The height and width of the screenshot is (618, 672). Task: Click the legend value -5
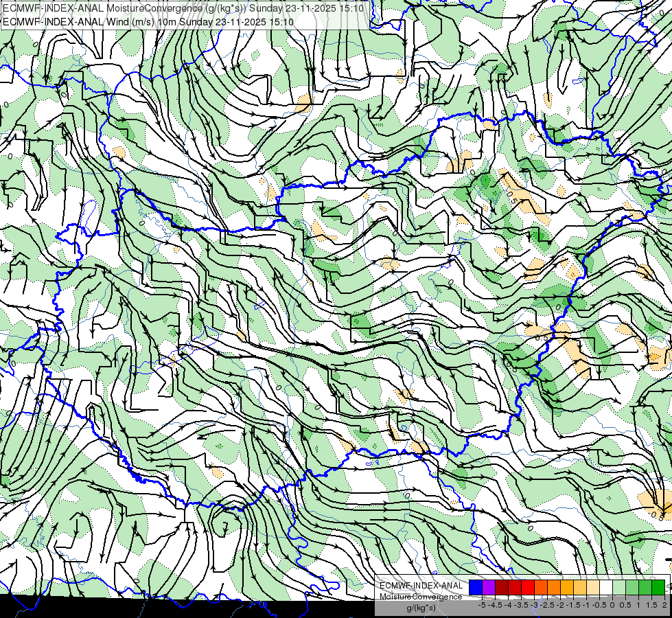tap(482, 605)
